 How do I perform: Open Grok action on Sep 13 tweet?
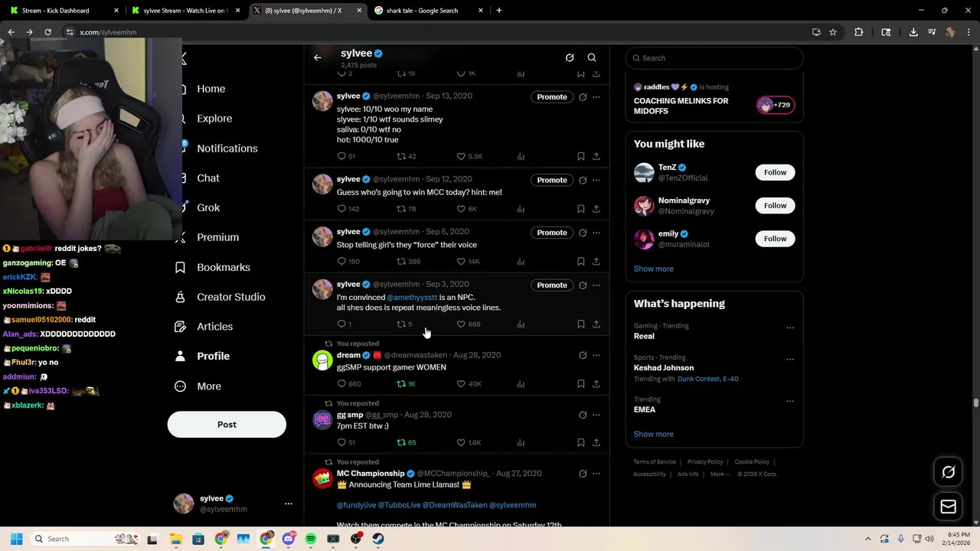[583, 97]
